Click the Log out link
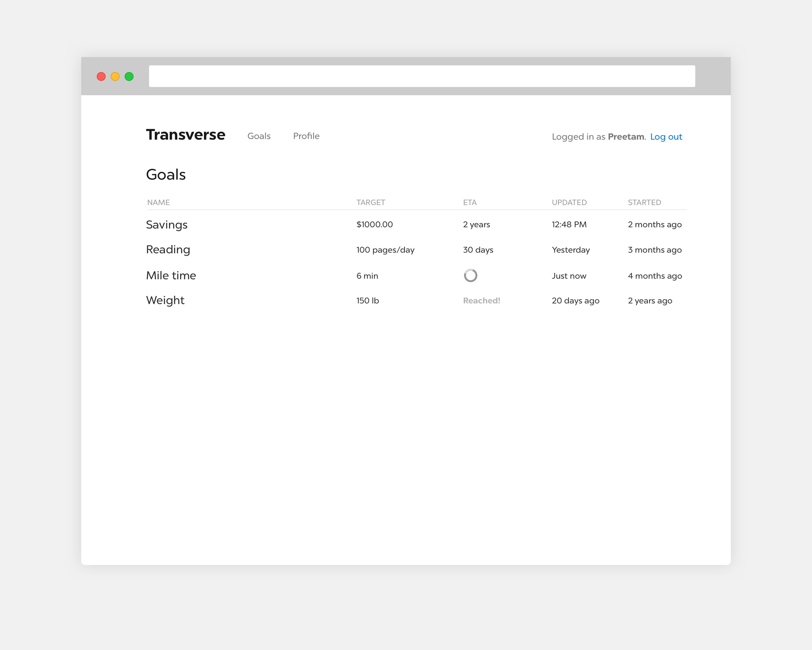Image resolution: width=812 pixels, height=650 pixels. coord(666,137)
